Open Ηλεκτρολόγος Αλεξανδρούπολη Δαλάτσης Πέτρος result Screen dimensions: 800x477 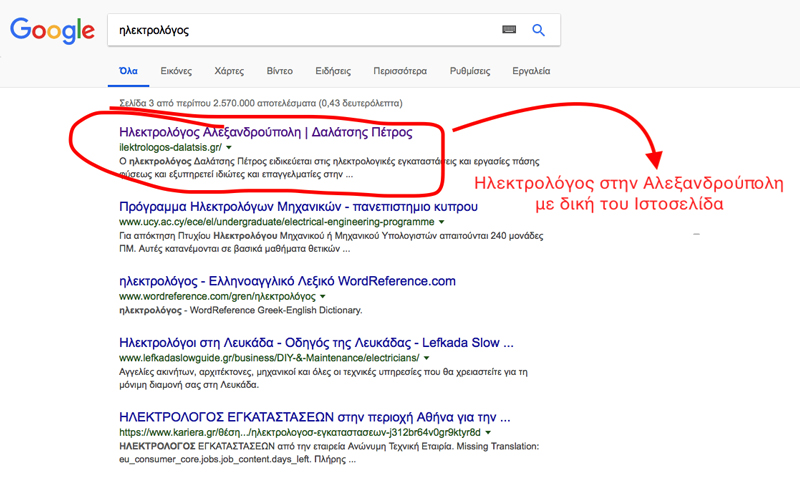[x=265, y=132]
